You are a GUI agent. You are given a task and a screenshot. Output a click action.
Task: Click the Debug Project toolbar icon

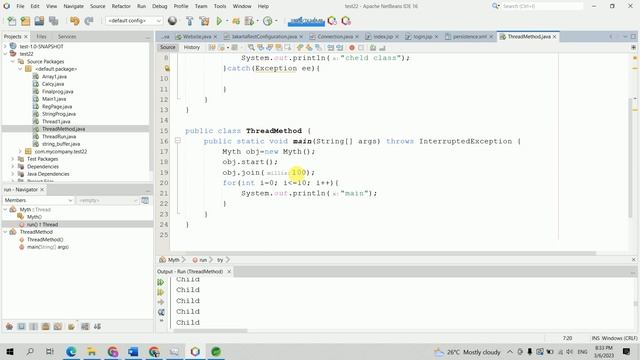[236, 21]
